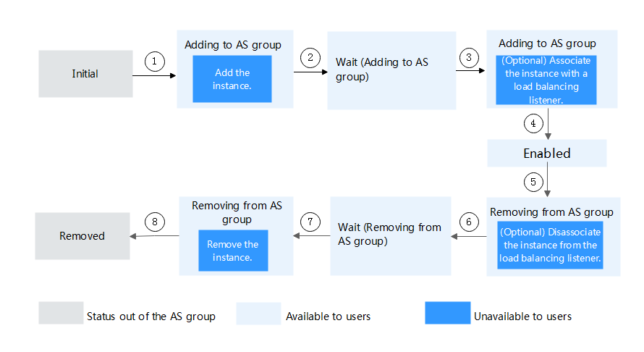Click the circled number 8 step marker

(x=155, y=222)
